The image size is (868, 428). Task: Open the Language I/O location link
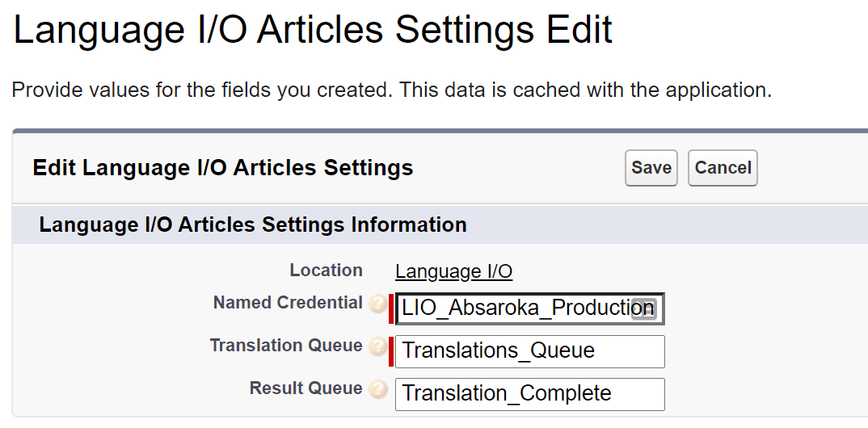click(453, 271)
